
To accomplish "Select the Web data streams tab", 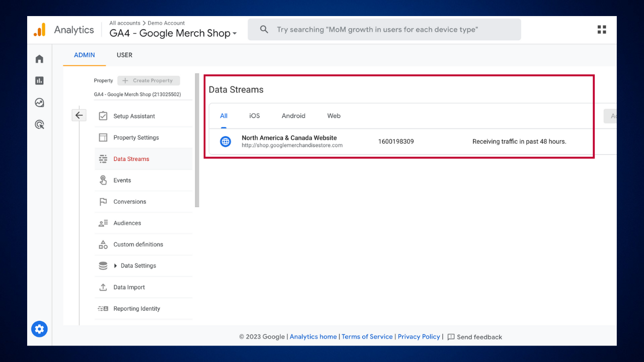I will tap(334, 116).
